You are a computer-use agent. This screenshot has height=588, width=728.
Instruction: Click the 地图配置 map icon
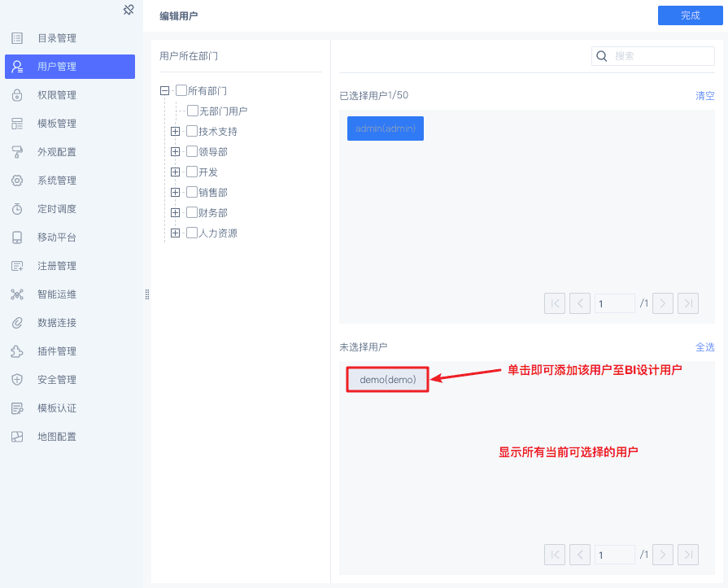[17, 437]
